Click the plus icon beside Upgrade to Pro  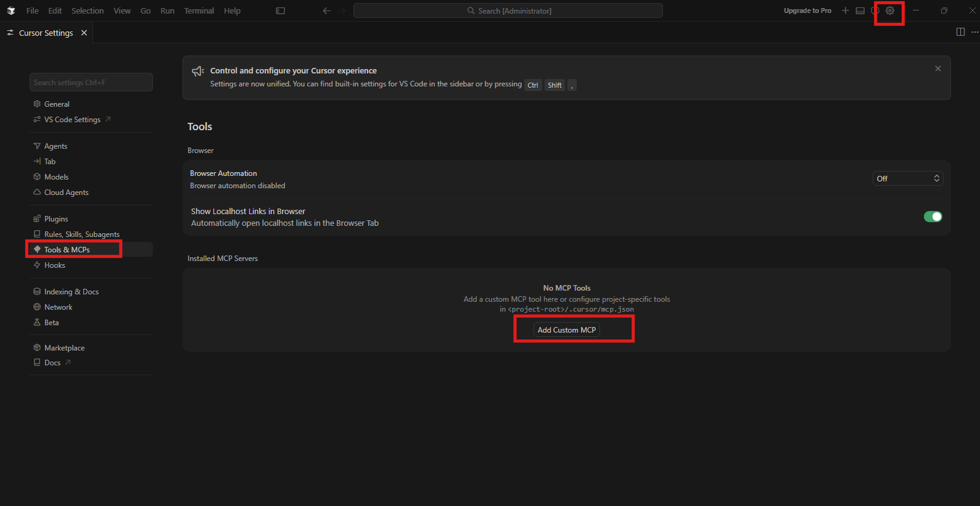pyautogui.click(x=845, y=10)
